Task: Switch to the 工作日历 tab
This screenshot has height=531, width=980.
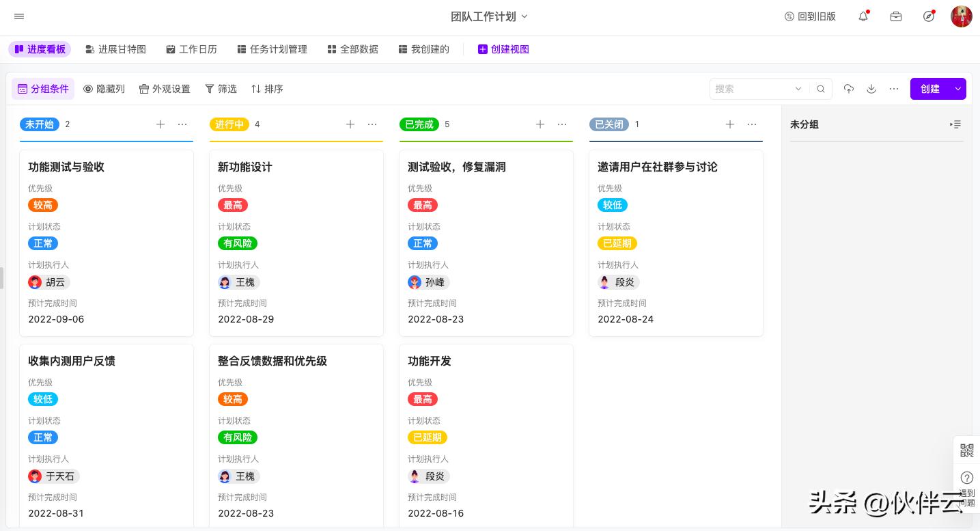Action: tap(191, 49)
